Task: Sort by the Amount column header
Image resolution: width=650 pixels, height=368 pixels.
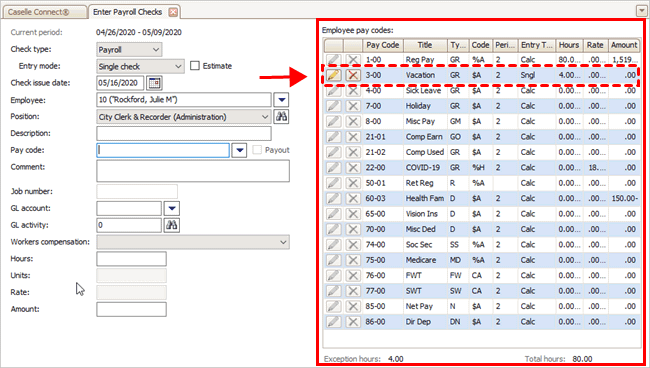Action: pyautogui.click(x=624, y=45)
